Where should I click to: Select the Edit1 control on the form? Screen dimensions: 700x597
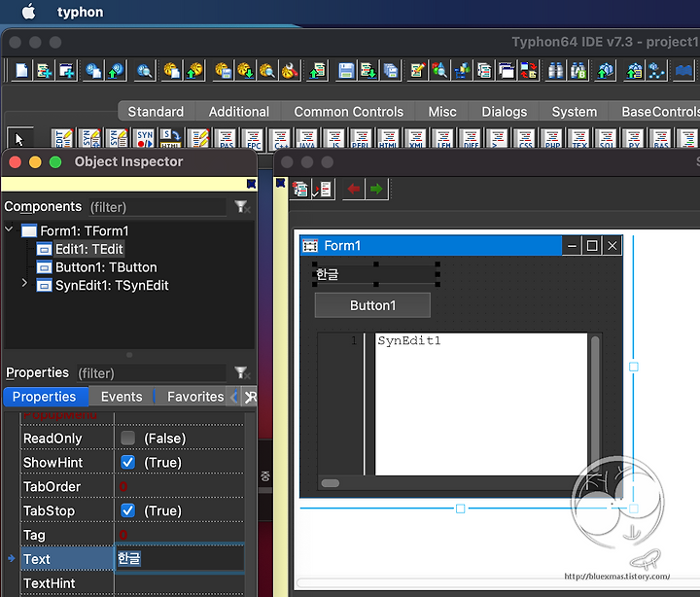coord(376,274)
